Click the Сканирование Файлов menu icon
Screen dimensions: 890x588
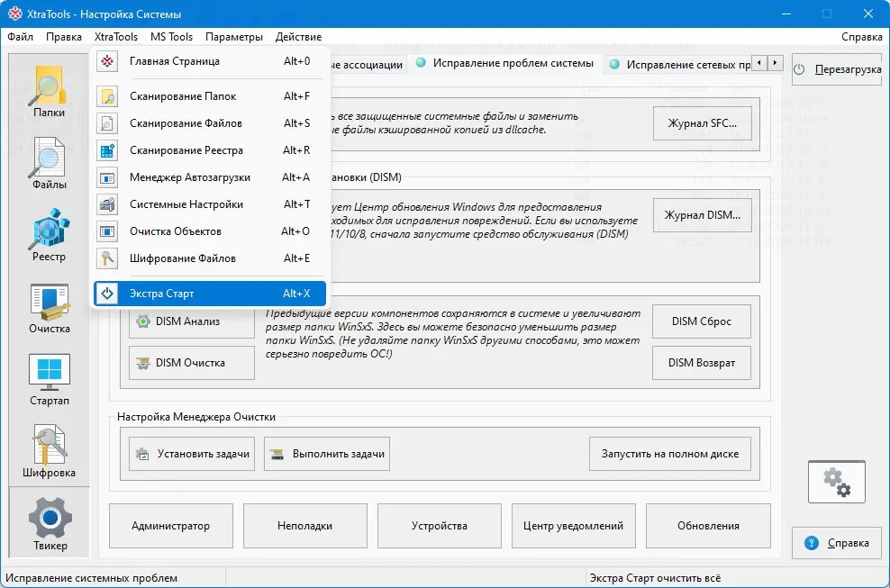[x=107, y=123]
